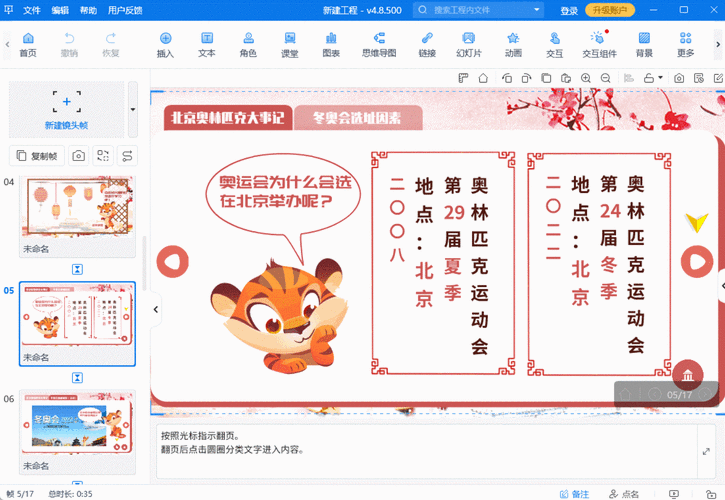Click the red museum icon button on slide
Screen dimensions: 725x500
[x=688, y=375]
